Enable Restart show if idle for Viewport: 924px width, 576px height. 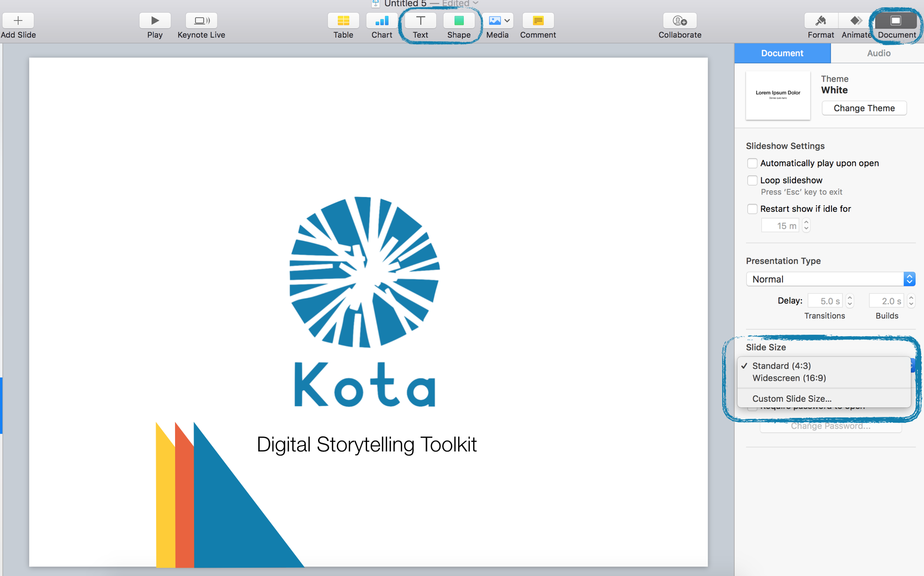point(752,209)
